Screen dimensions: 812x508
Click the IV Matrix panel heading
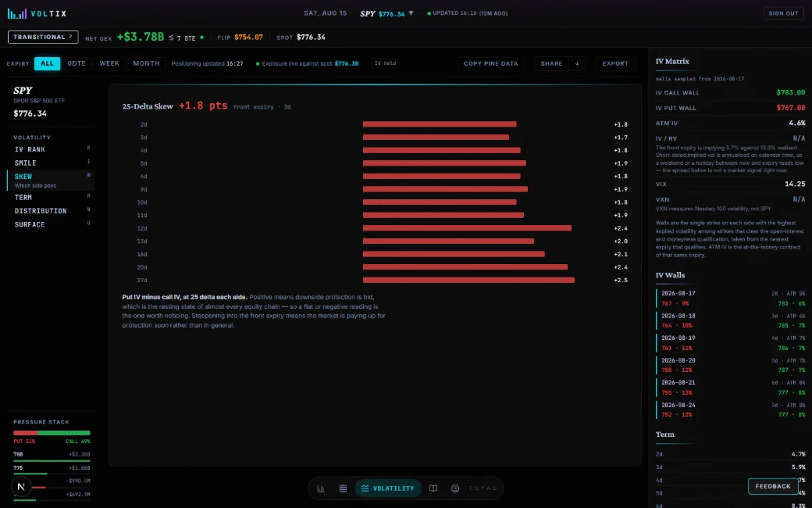[672, 61]
